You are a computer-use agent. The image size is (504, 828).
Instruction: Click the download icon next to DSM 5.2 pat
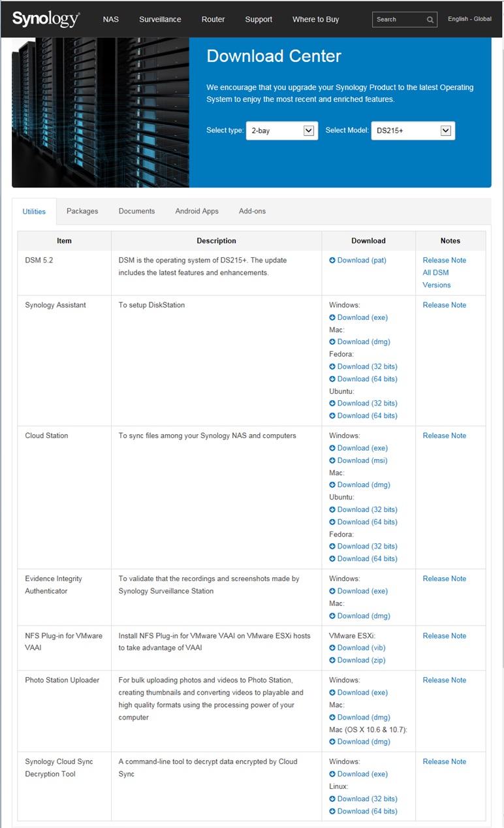332,261
